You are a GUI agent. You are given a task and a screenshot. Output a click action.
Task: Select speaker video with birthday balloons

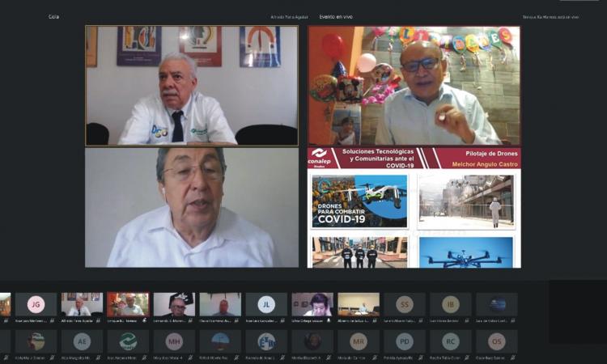414,85
